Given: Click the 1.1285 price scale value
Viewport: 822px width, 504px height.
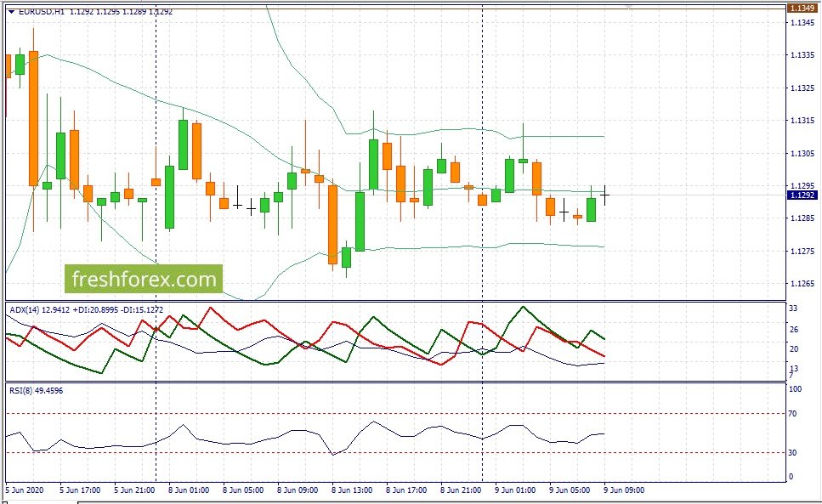Looking at the screenshot, I should pyautogui.click(x=802, y=218).
